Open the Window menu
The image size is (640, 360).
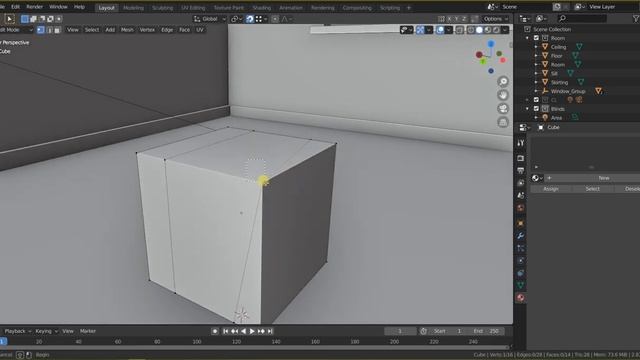coord(58,7)
